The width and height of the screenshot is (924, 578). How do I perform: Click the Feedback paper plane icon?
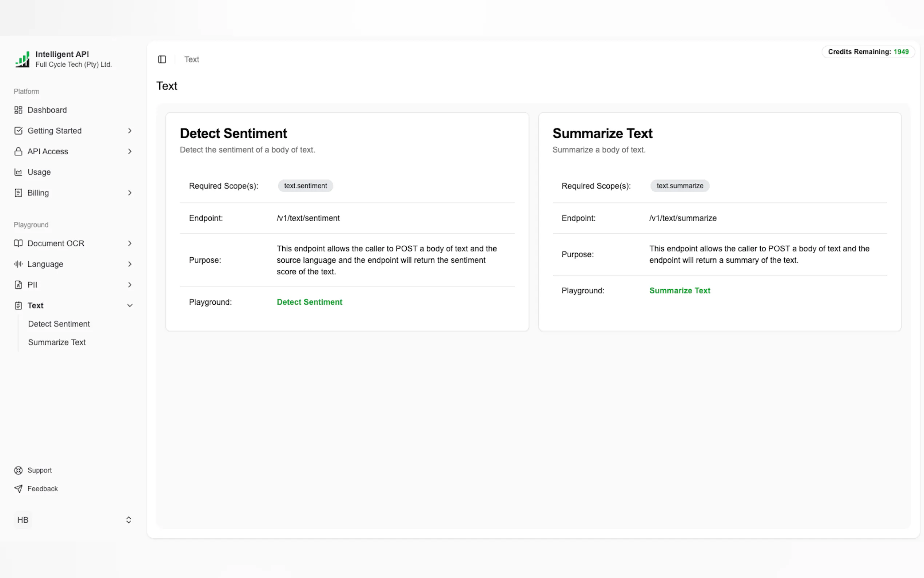click(18, 488)
